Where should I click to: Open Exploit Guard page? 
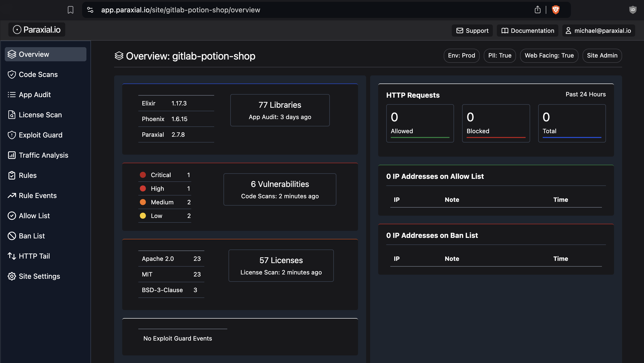[46, 135]
